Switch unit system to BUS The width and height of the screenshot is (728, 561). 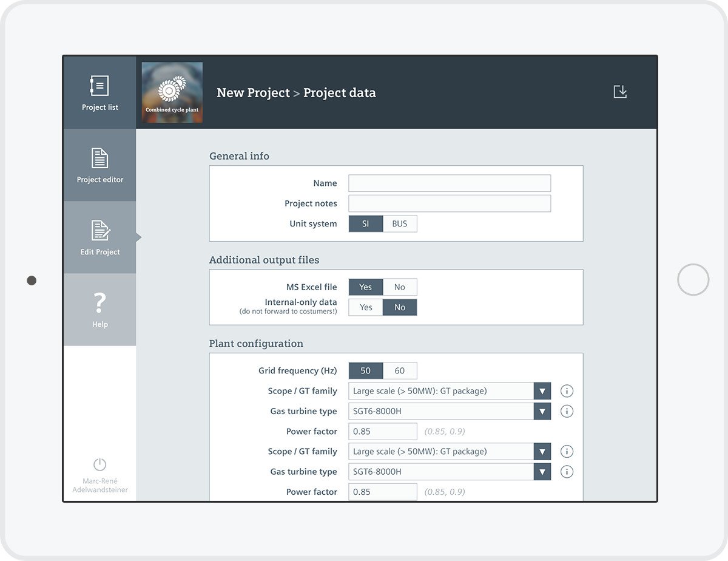click(x=400, y=223)
